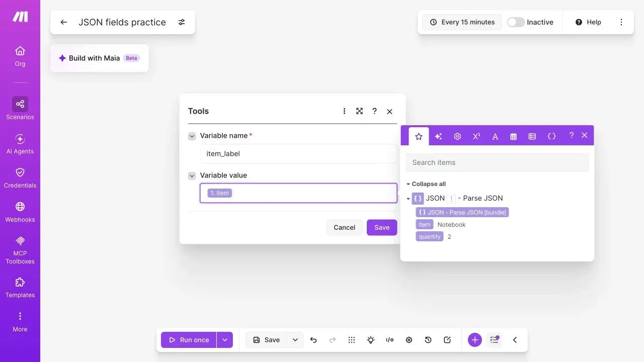Open Templates in the sidebar
Image resolution: width=644 pixels, height=362 pixels.
[x=20, y=288]
